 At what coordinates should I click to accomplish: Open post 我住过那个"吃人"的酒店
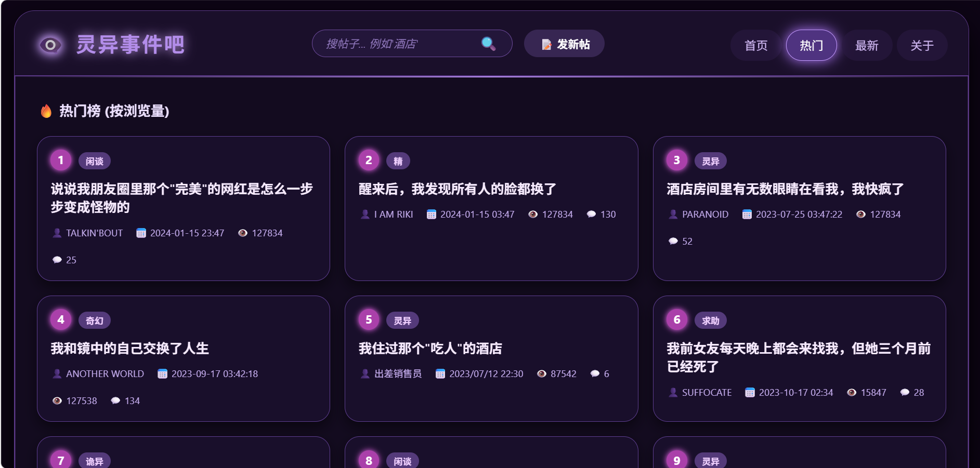click(x=430, y=349)
